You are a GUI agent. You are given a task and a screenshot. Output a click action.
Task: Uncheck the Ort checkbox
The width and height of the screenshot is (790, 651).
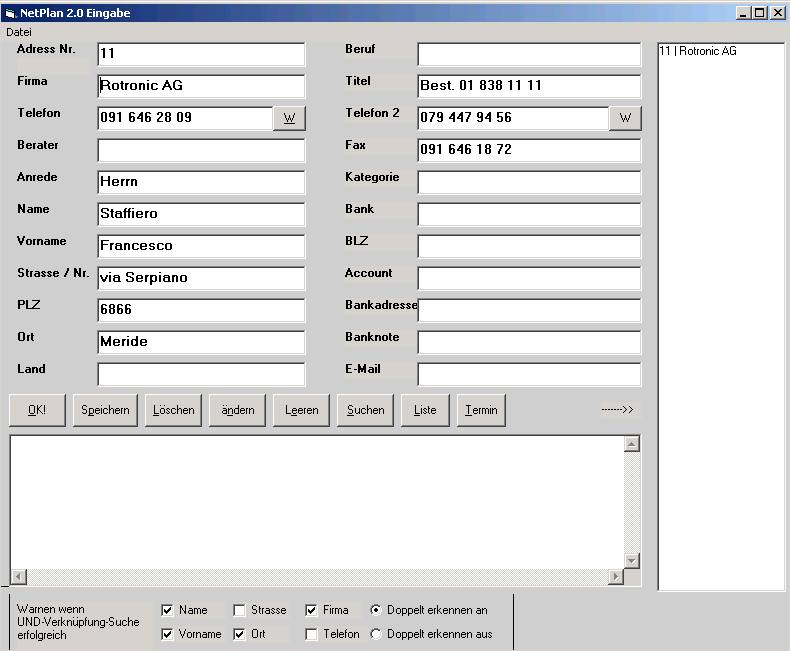click(x=239, y=634)
